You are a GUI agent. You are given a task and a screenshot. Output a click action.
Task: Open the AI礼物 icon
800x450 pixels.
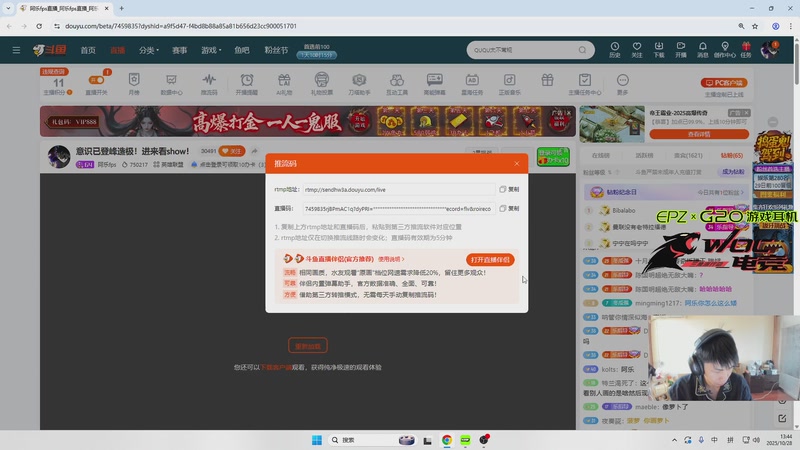(284, 84)
